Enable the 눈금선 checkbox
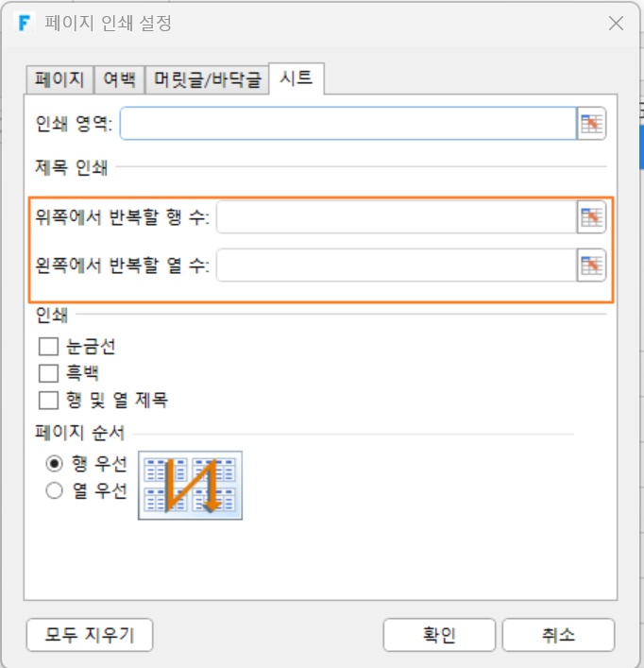This screenshot has height=668, width=644. click(x=48, y=347)
